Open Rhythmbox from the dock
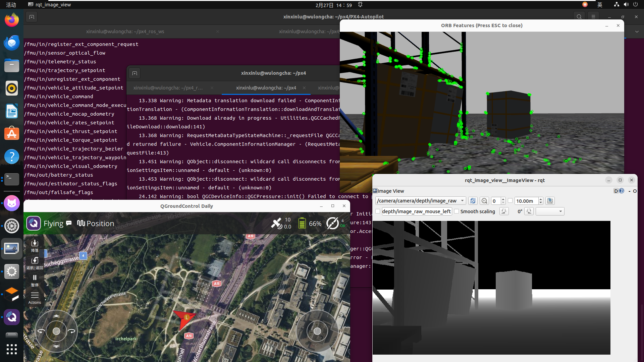This screenshot has height=362, width=644. [x=12, y=88]
